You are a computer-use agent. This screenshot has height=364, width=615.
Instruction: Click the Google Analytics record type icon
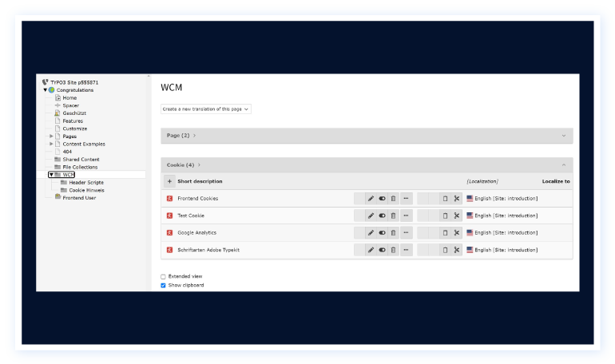click(169, 233)
